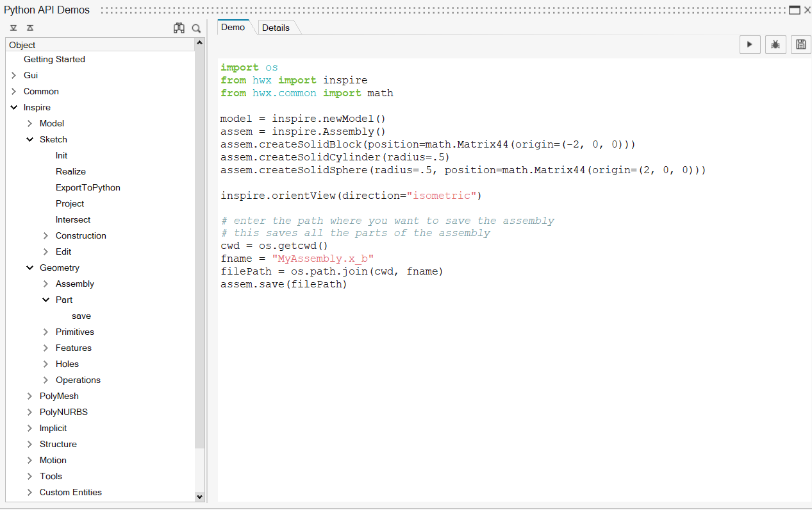Click the 'import os' code line
Viewport: 812px width, 510px height.
pos(249,67)
